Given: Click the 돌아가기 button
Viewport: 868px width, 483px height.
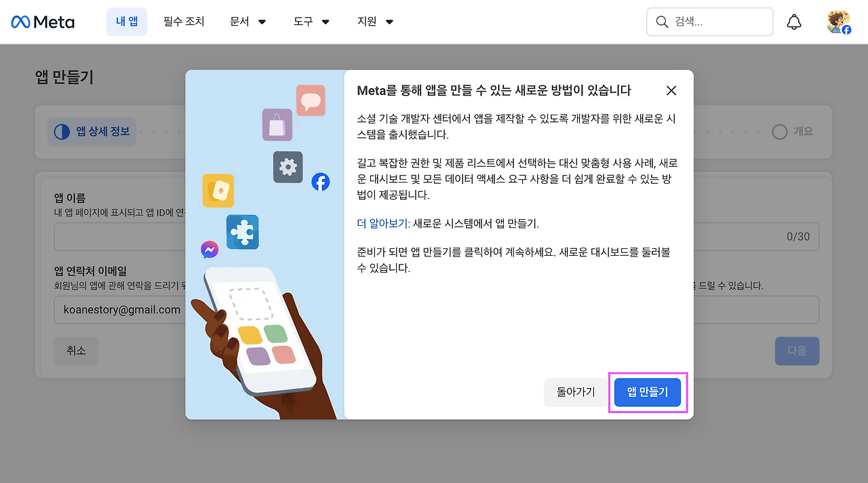Looking at the screenshot, I should pos(576,392).
